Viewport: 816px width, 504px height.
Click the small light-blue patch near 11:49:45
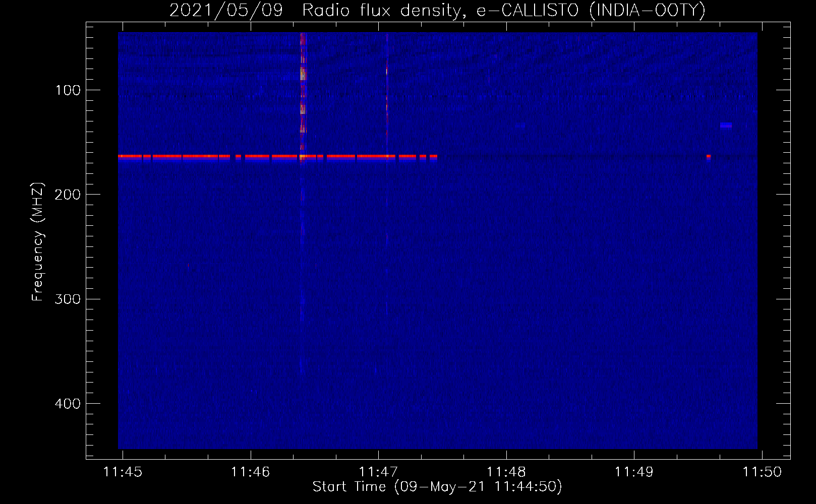(x=726, y=125)
